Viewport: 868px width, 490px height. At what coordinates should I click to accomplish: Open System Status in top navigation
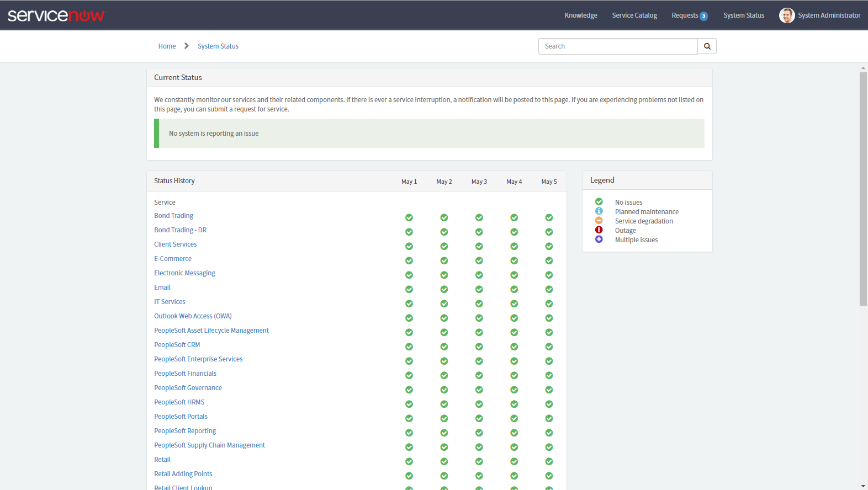click(x=744, y=15)
